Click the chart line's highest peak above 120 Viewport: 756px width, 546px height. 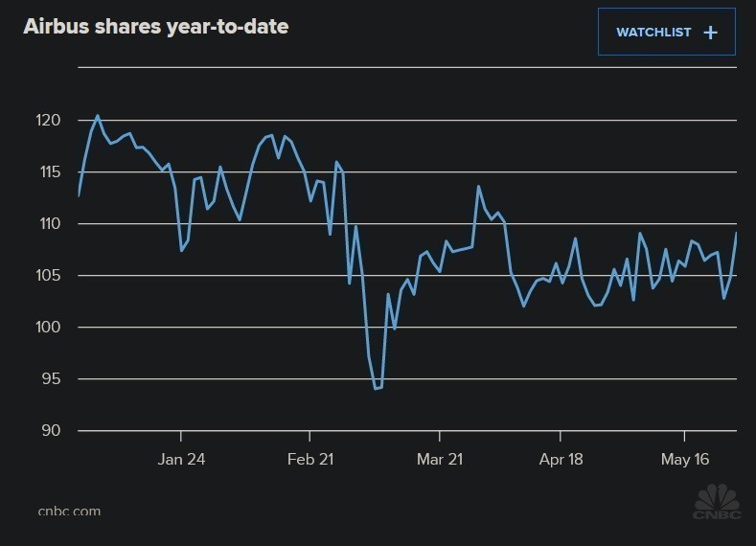98,116
